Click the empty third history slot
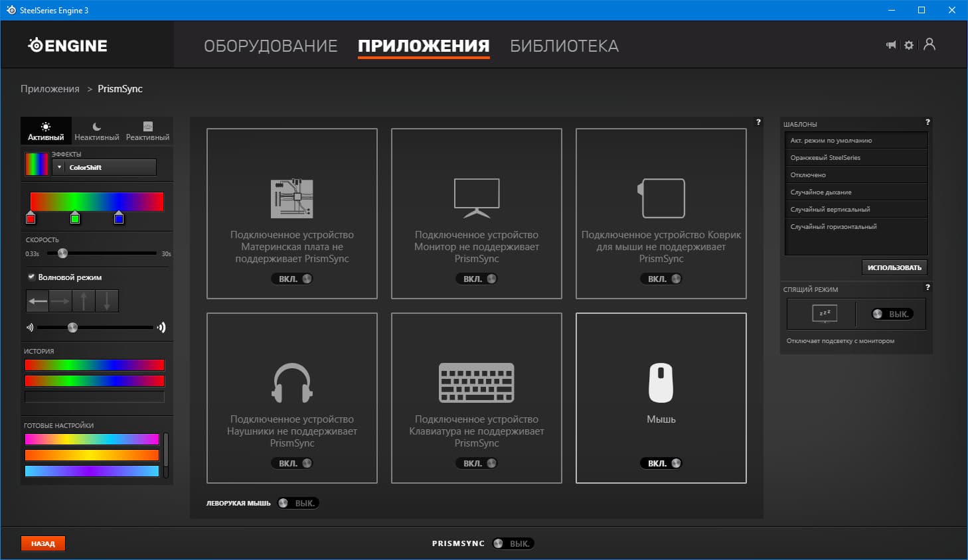This screenshot has height=560, width=968. click(94, 397)
